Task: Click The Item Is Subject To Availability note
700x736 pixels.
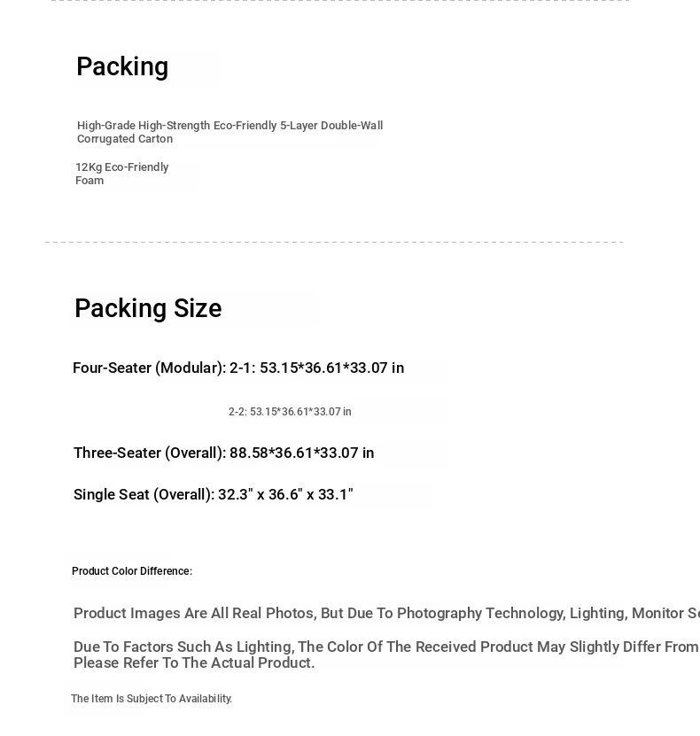Action: (x=152, y=699)
